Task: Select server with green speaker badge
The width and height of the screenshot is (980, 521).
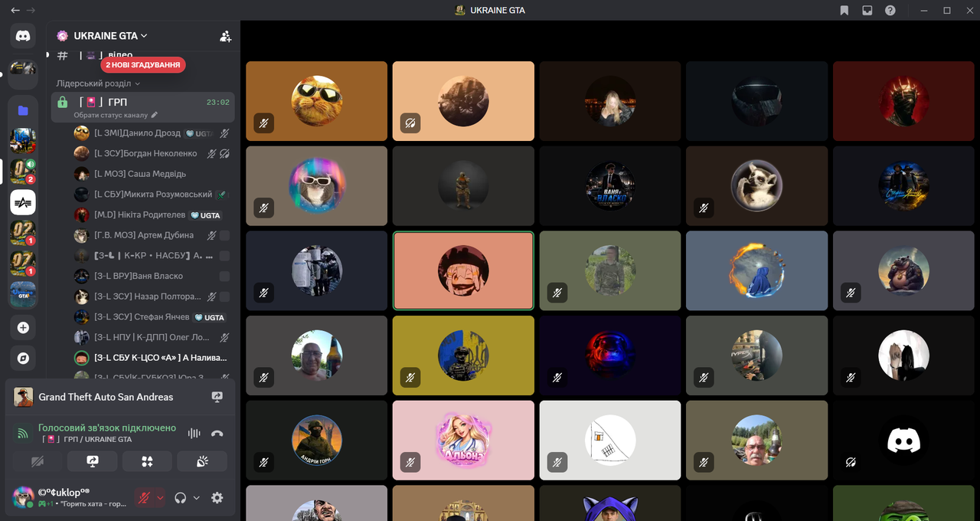Action: click(x=23, y=172)
